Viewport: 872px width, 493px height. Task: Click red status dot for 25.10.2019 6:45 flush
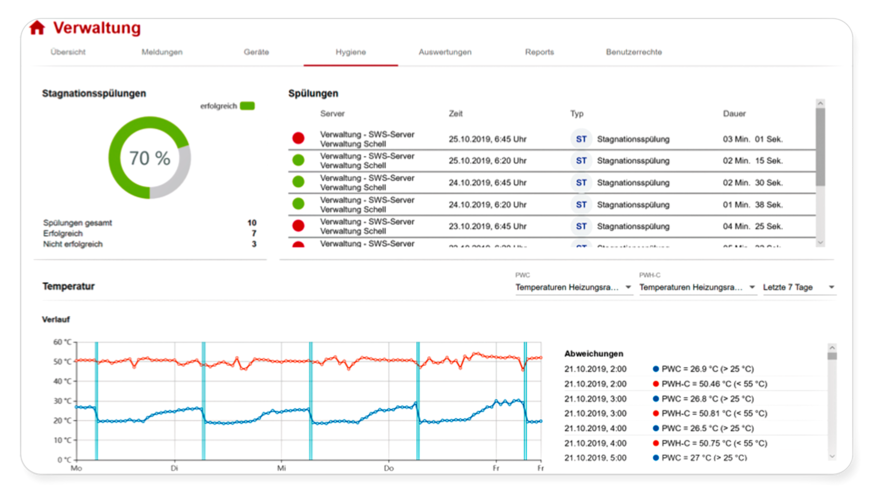298,138
